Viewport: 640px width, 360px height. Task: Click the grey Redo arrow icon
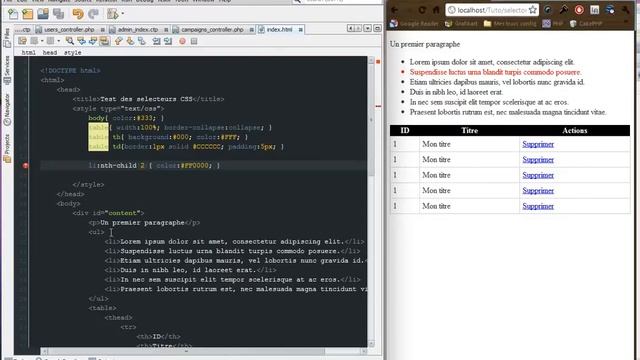(93, 14)
